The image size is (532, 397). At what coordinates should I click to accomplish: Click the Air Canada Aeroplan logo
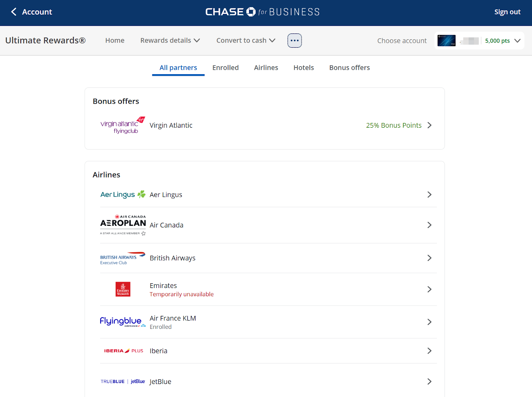[x=123, y=225]
